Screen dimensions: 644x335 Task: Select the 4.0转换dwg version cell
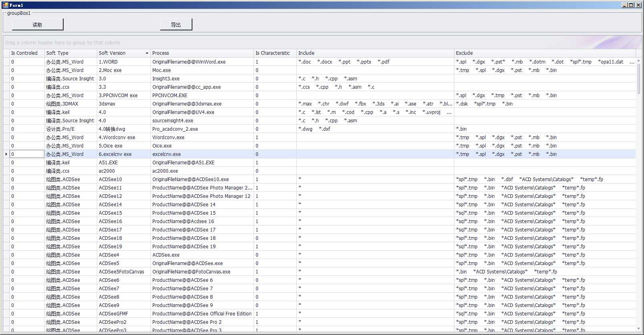pyautogui.click(x=124, y=129)
